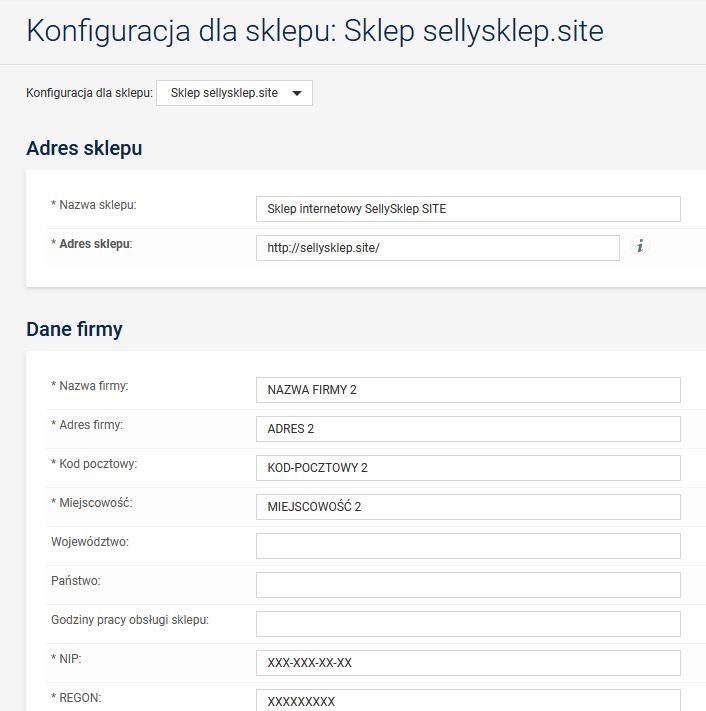Click the Miejscowość input field
The width and height of the screenshot is (706, 711).
[x=467, y=507]
